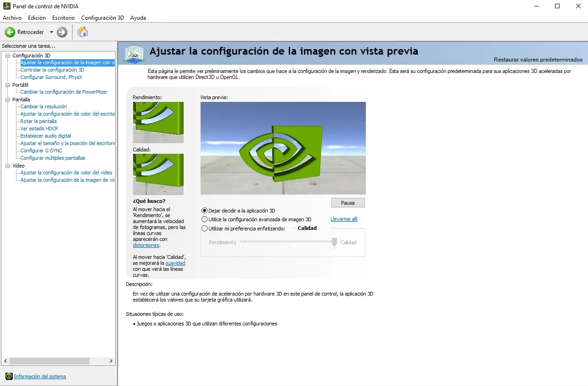Open the suavidad help link
Screen dimensions: 588x386
pyautogui.click(x=175, y=263)
